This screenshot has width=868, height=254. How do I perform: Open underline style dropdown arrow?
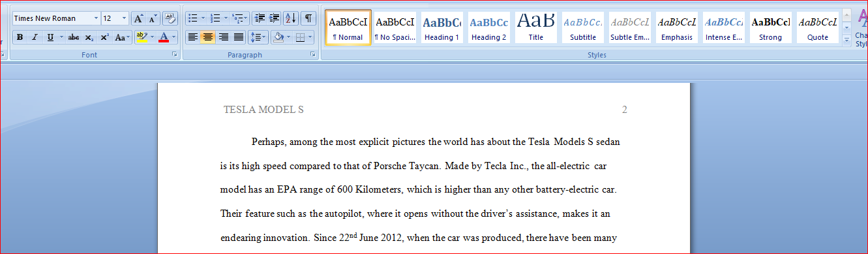(61, 37)
